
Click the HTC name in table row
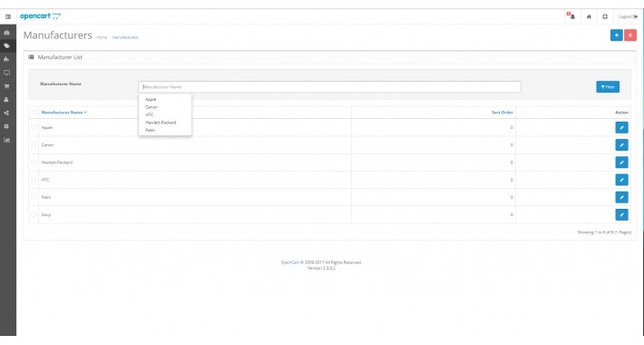coord(45,180)
